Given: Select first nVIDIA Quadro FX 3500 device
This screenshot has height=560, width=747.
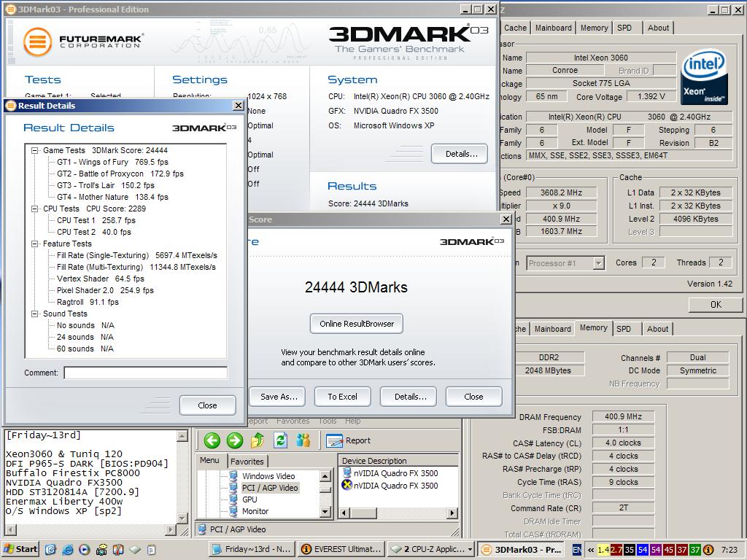Looking at the screenshot, I should (x=395, y=473).
